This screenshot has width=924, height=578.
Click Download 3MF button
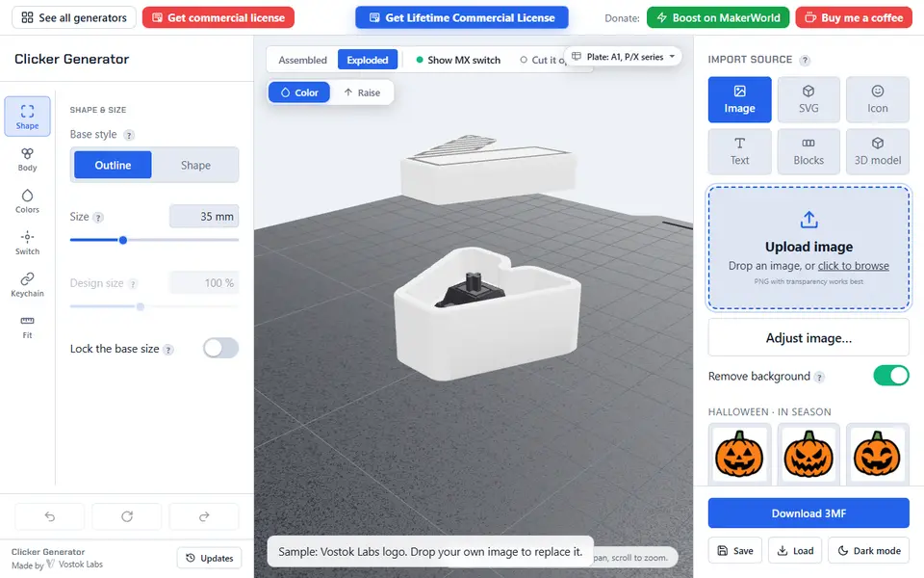pos(808,513)
